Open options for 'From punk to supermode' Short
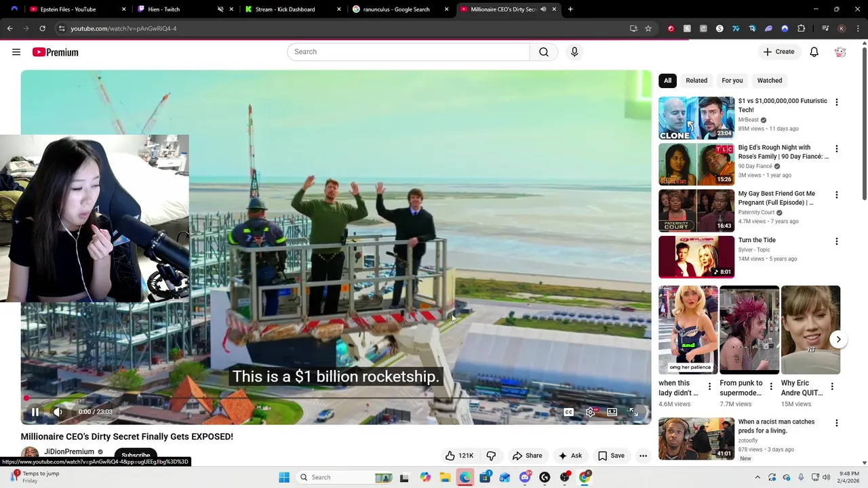 pyautogui.click(x=770, y=386)
